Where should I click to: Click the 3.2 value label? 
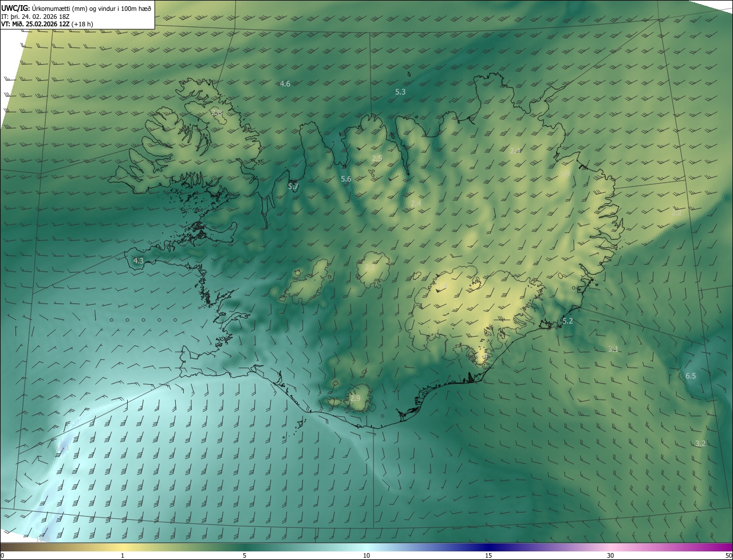700,444
